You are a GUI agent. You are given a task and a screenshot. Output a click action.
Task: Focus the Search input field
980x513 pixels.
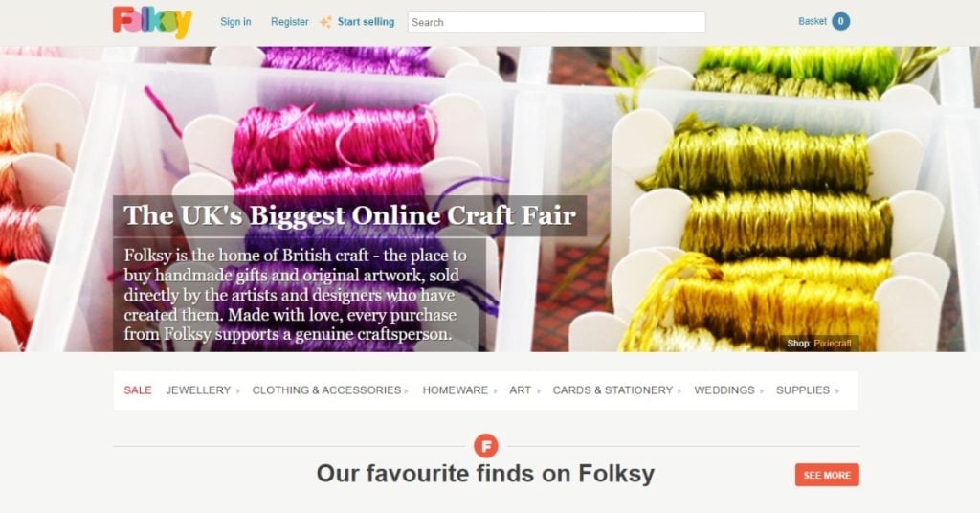coord(556,22)
